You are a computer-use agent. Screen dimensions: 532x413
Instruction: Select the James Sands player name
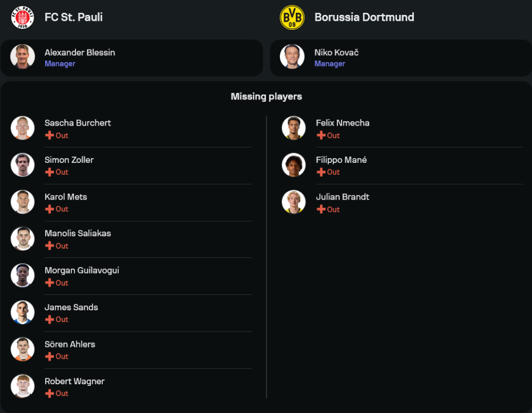(x=71, y=307)
